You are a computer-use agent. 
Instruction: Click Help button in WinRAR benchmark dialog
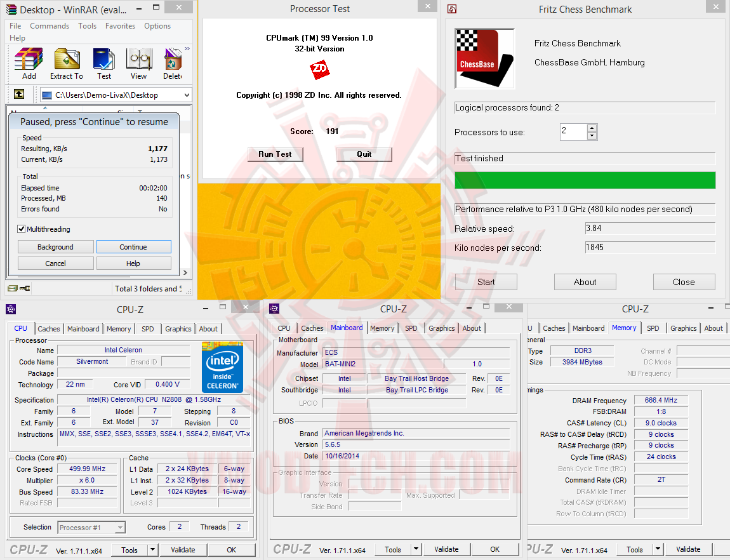[x=133, y=263]
